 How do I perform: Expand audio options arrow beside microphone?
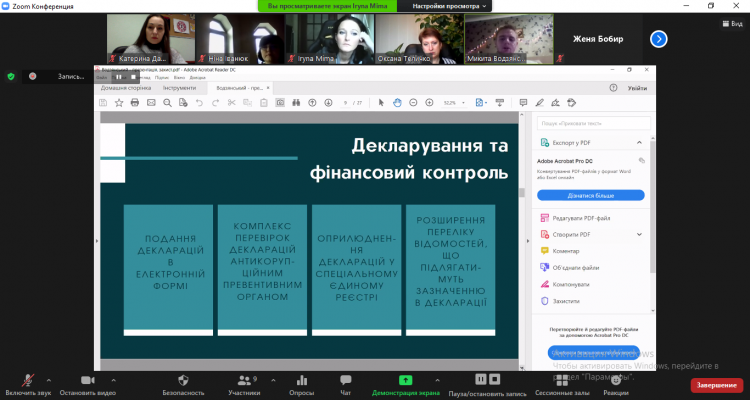pos(47,378)
